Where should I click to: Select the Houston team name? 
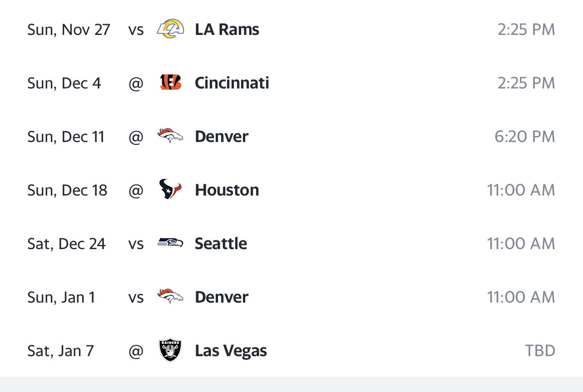(227, 190)
